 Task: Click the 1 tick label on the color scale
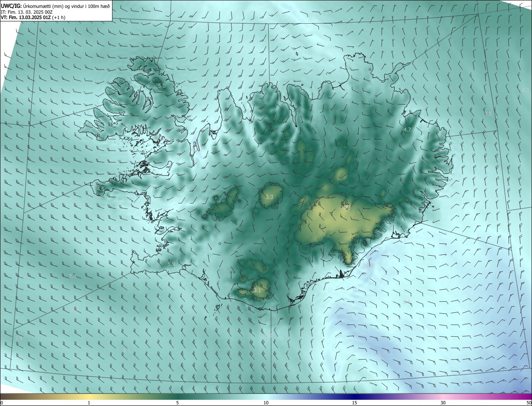[x=89, y=403]
